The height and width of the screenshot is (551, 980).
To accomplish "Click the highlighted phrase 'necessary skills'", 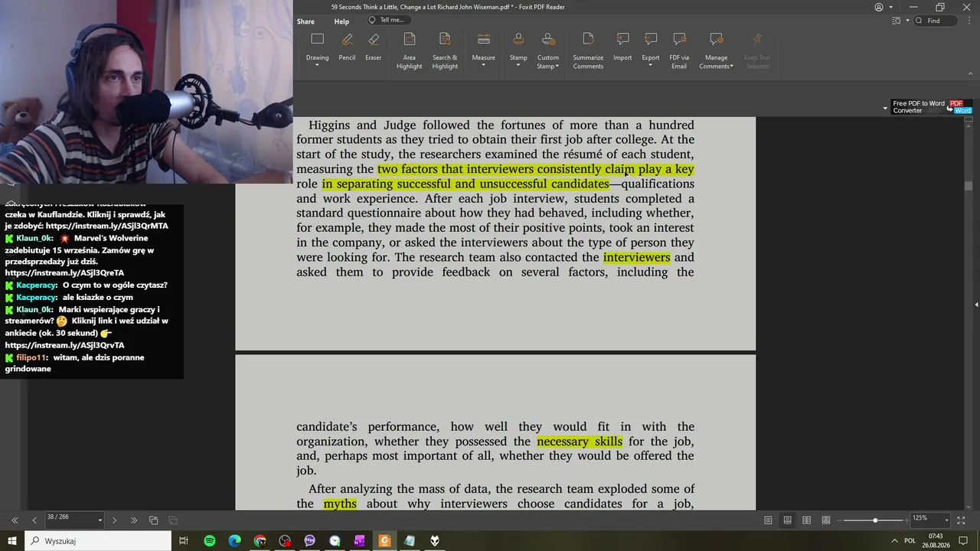I will 580,442.
